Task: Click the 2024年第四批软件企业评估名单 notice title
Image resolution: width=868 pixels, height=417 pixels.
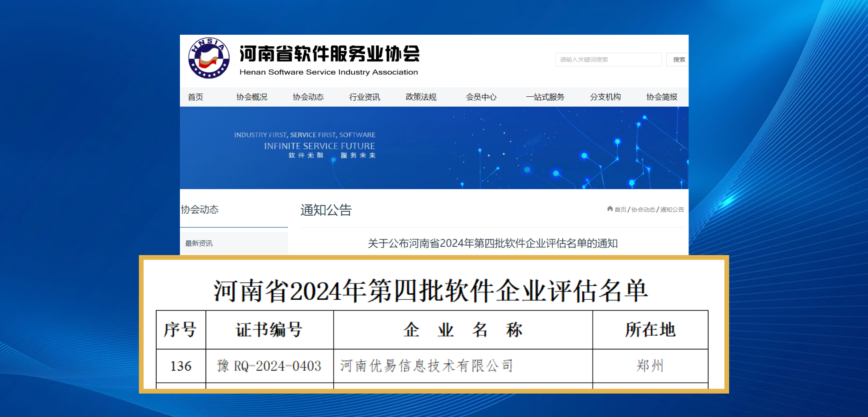Action: [x=493, y=243]
